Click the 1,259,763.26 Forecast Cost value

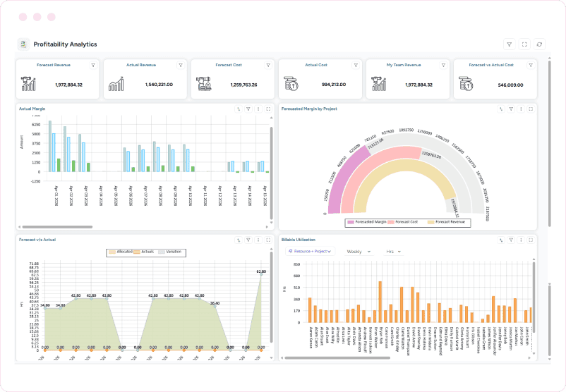pos(243,85)
